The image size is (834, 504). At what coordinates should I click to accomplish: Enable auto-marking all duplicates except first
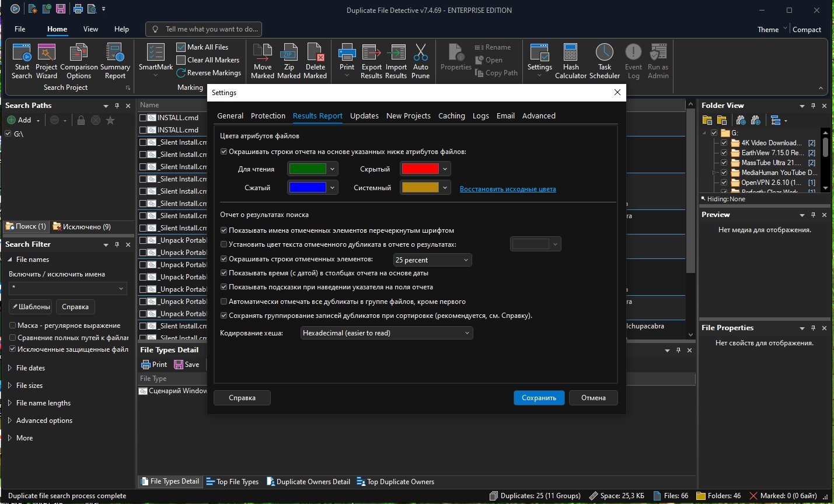pyautogui.click(x=224, y=302)
